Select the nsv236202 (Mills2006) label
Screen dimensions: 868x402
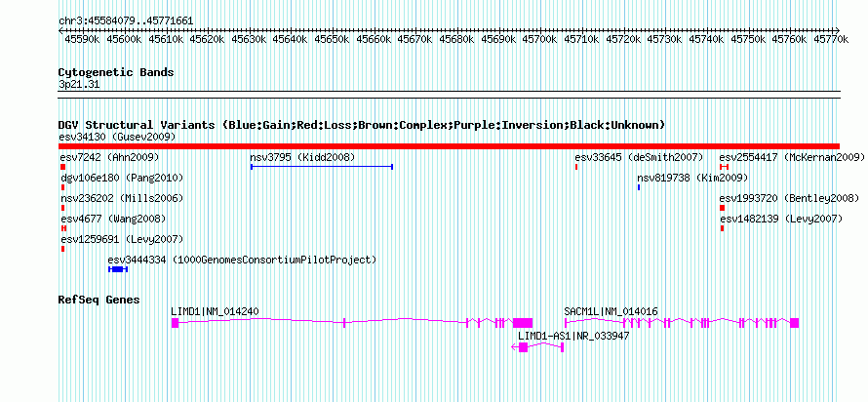(x=122, y=198)
